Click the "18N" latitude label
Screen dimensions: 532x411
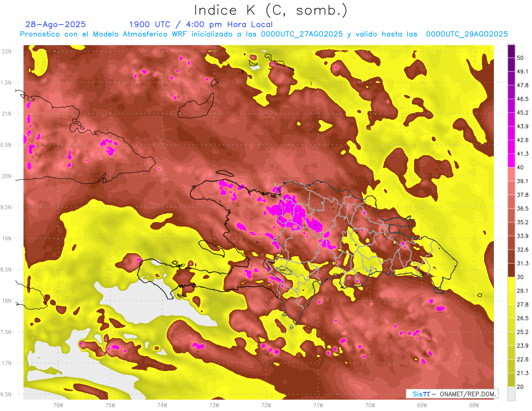click(x=7, y=301)
